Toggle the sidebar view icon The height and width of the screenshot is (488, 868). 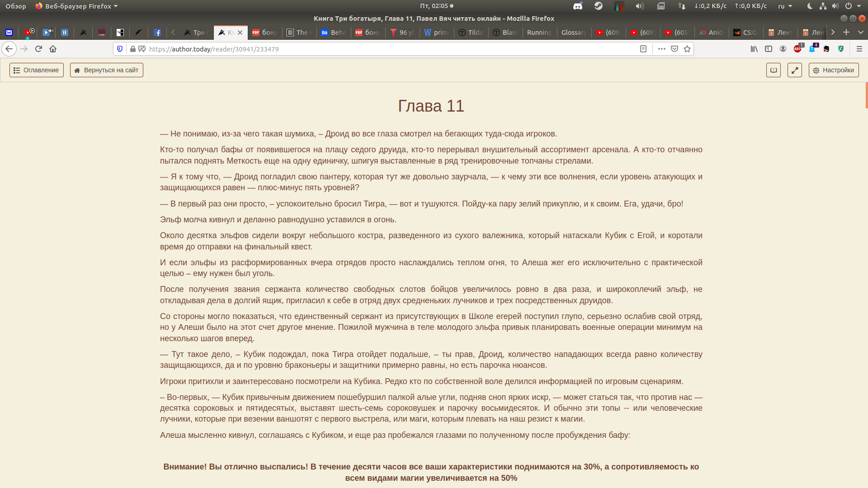coord(769,49)
